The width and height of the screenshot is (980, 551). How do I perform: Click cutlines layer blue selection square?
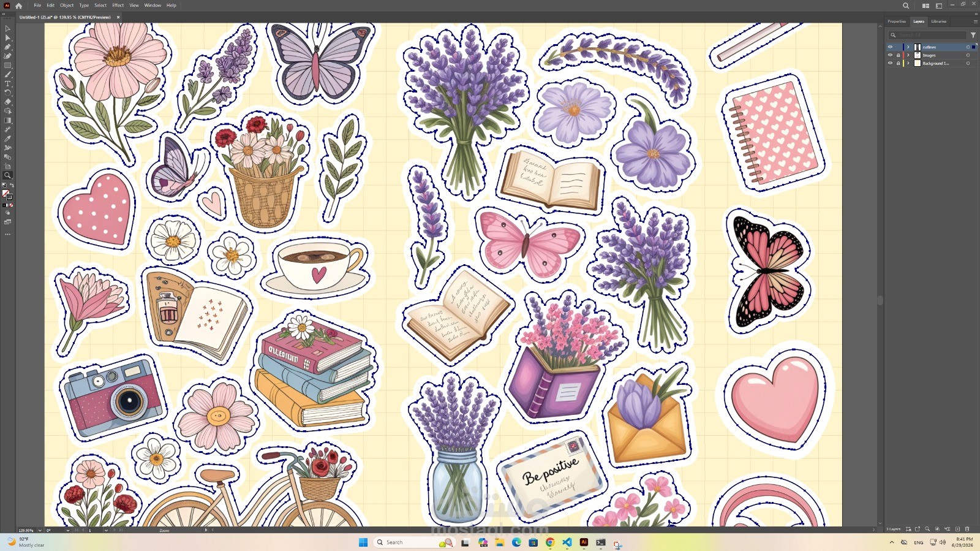point(974,47)
